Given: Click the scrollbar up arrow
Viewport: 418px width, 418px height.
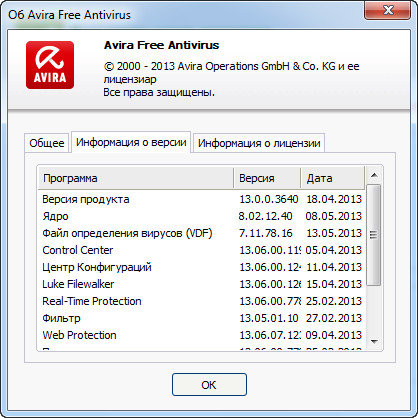Looking at the screenshot, I should click(x=374, y=175).
